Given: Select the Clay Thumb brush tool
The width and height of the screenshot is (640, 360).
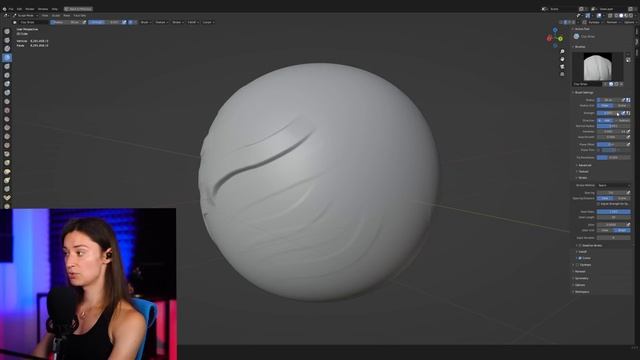Looking at the screenshot, I should pos(7,67).
